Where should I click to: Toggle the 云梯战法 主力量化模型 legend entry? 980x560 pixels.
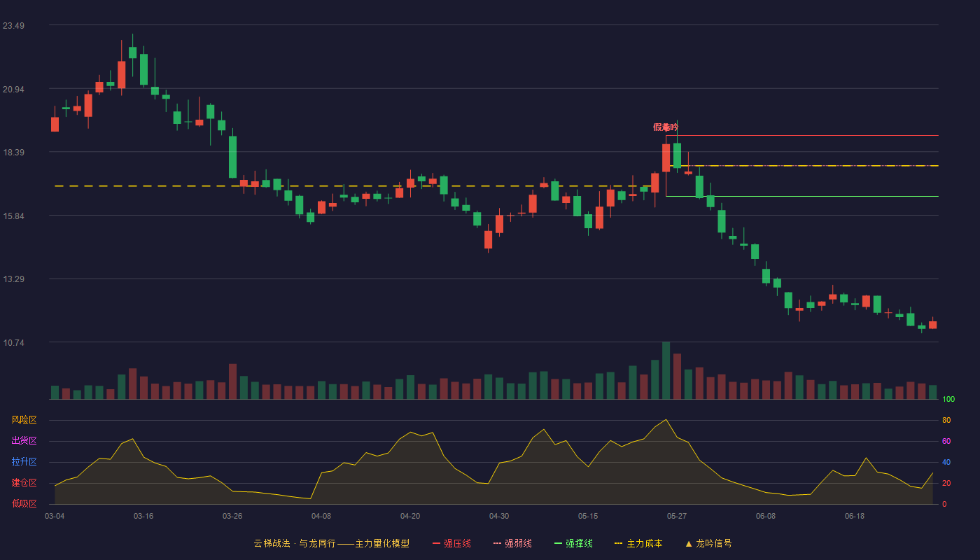[332, 543]
